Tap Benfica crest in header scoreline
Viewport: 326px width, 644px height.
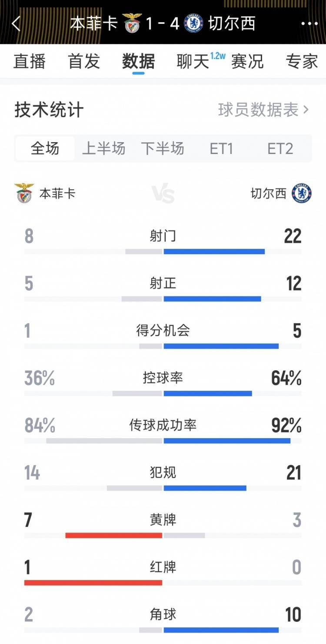(132, 23)
